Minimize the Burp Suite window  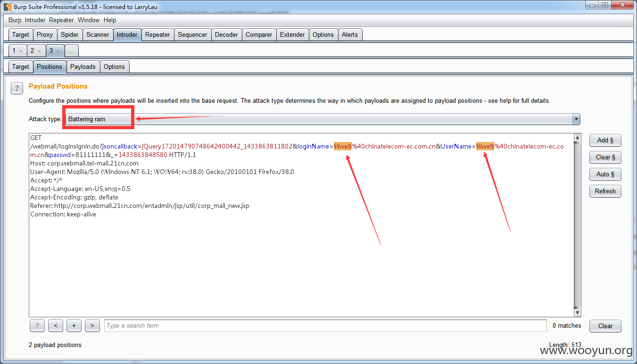[x=593, y=5]
